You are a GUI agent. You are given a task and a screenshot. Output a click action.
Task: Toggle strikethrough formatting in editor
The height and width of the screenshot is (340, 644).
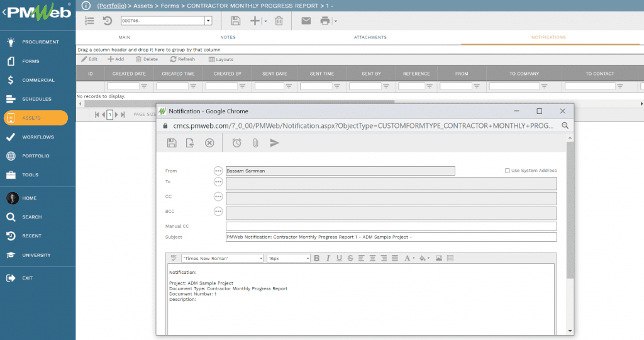coord(350,258)
